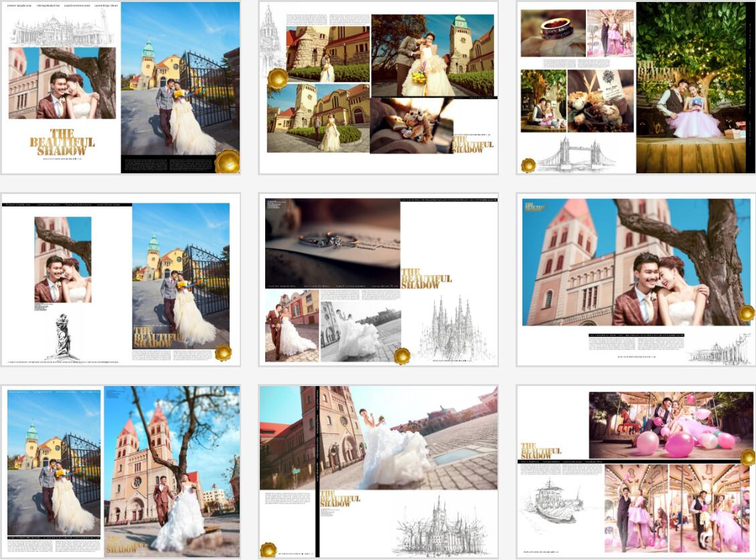Click the gold seal next to the carousel balloon photo
756x560 pixels.
(x=748, y=458)
